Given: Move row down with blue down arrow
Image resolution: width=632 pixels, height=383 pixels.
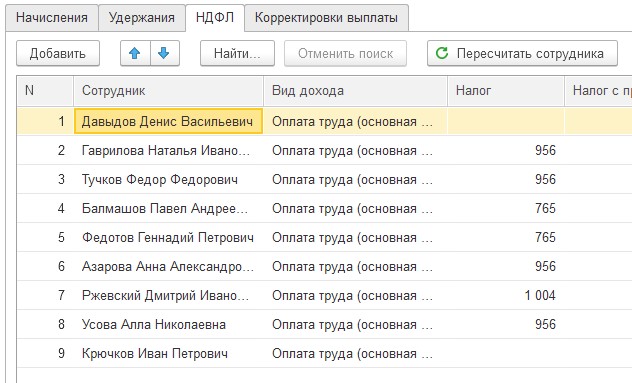Looking at the screenshot, I should (164, 53).
